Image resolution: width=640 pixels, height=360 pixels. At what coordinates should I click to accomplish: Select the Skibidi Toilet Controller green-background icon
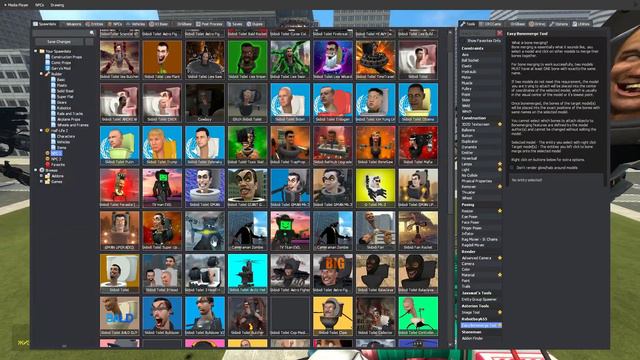click(x=418, y=316)
